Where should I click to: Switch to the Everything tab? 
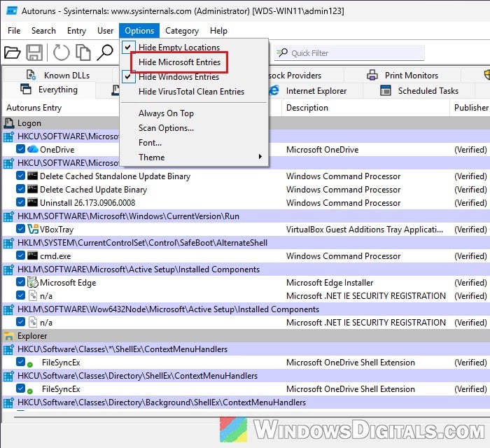(x=49, y=90)
